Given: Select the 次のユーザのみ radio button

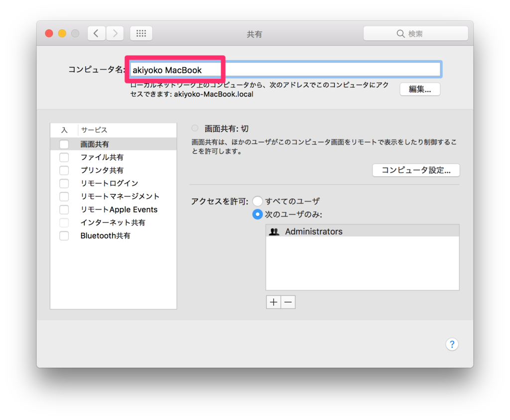Looking at the screenshot, I should 257,214.
